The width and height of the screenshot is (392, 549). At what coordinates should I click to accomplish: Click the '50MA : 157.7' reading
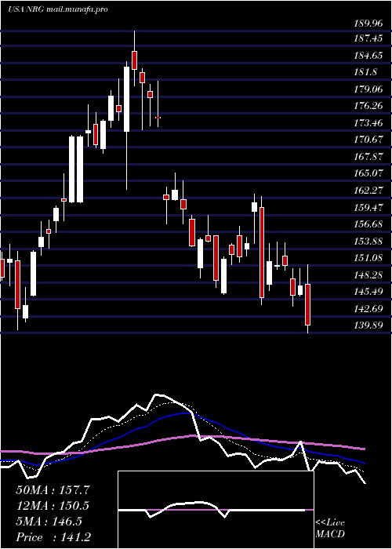53,490
